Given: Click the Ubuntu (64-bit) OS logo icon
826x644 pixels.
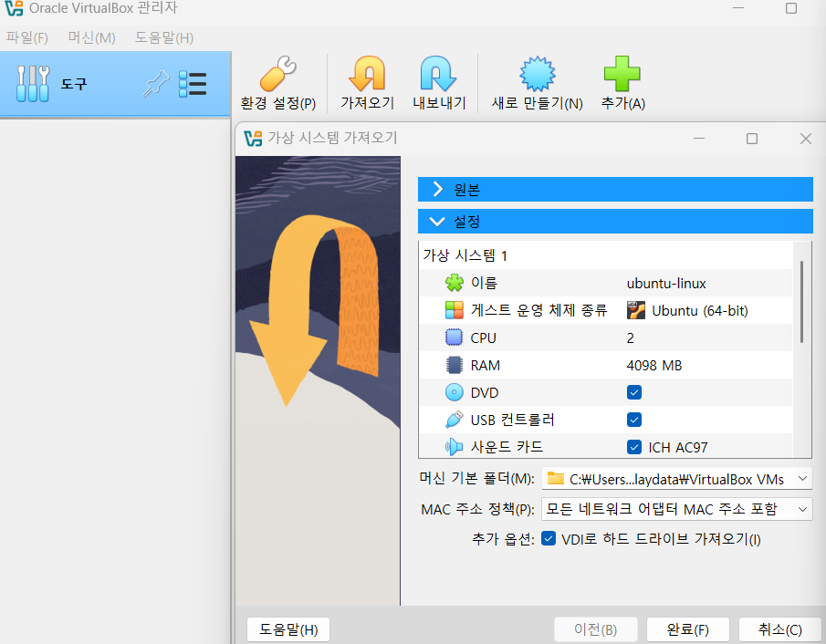Looking at the screenshot, I should point(636,310).
